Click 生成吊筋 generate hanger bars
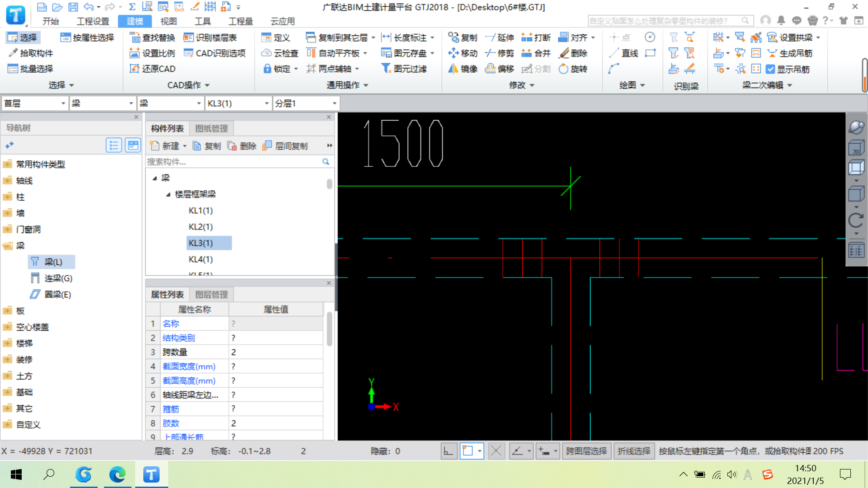 coord(790,53)
